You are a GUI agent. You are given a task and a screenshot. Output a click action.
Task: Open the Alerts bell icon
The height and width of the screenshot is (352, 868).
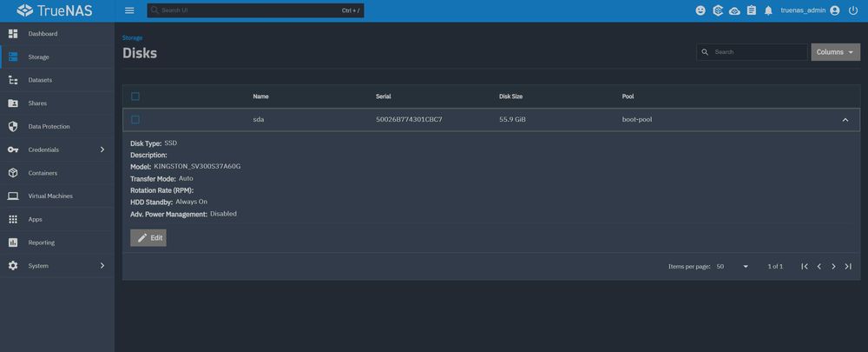pyautogui.click(x=768, y=10)
